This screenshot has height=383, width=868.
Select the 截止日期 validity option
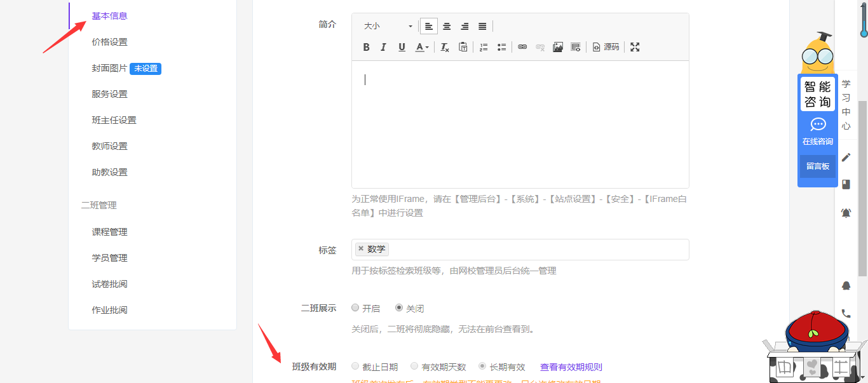355,366
